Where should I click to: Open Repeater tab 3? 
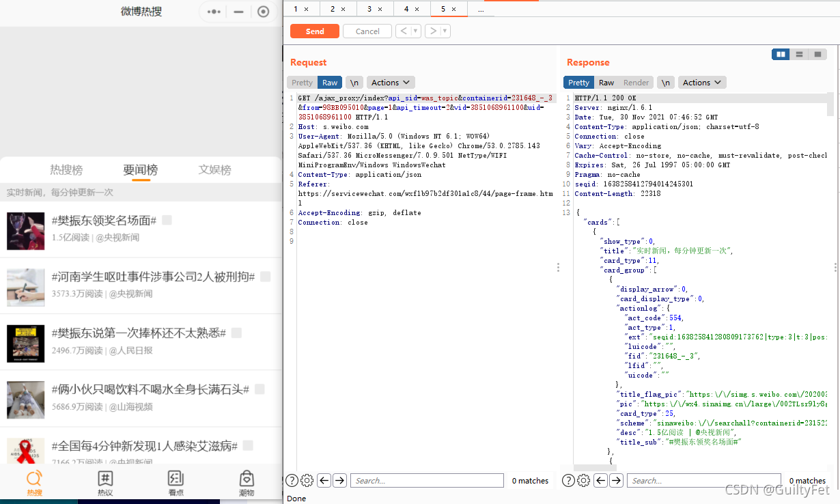[x=369, y=9]
